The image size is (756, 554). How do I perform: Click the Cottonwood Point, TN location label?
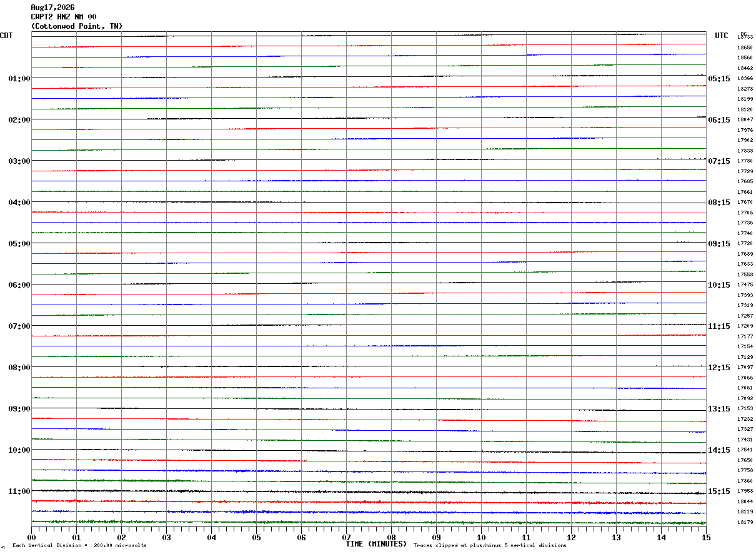pyautogui.click(x=77, y=26)
